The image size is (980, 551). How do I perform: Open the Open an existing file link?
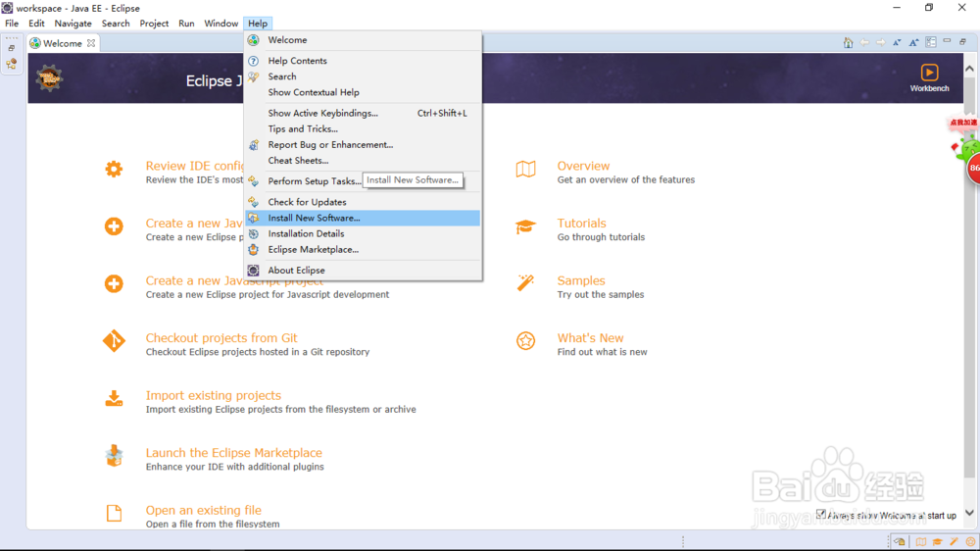[203, 511]
